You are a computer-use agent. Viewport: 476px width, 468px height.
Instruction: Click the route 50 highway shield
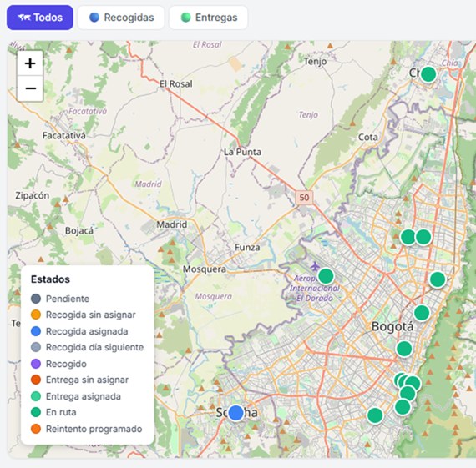304,198
